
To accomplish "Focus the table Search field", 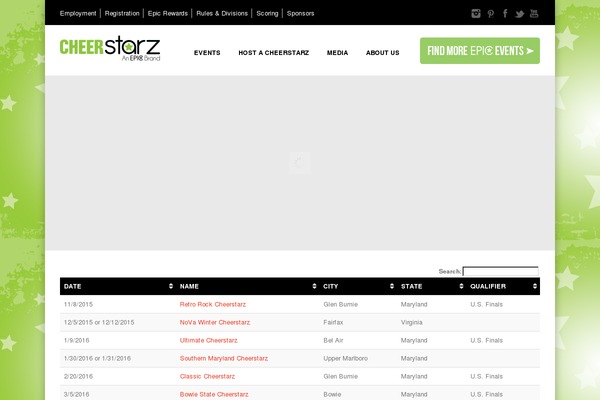I will coord(501,271).
